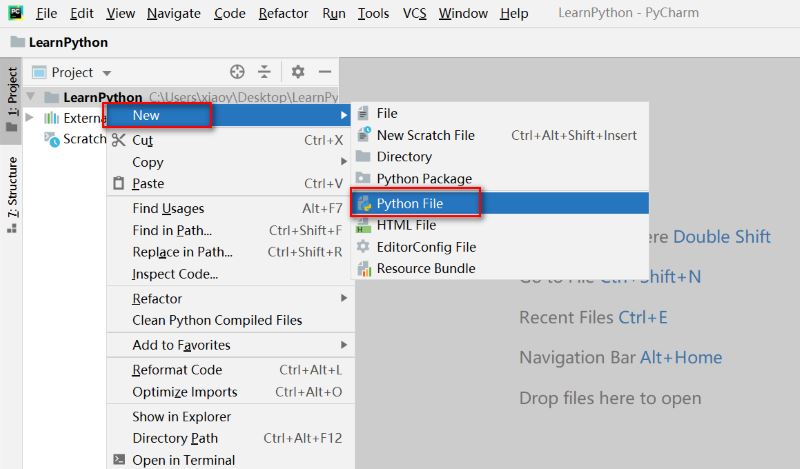Open the Project view dropdown

pos(107,73)
